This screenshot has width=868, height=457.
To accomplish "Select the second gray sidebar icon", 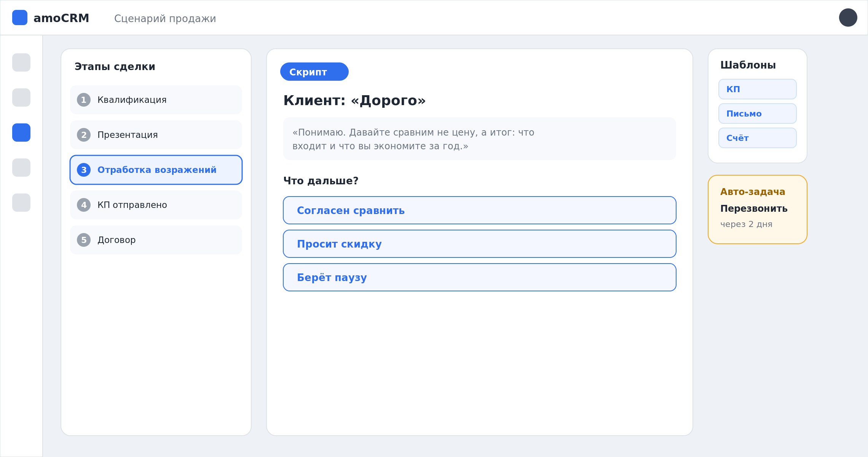I will pos(21,97).
